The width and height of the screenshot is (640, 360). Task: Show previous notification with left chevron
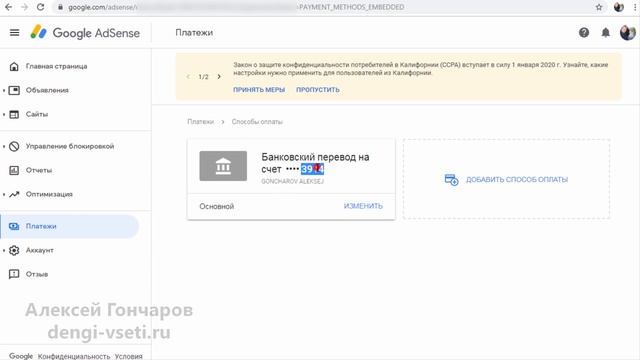[188, 77]
